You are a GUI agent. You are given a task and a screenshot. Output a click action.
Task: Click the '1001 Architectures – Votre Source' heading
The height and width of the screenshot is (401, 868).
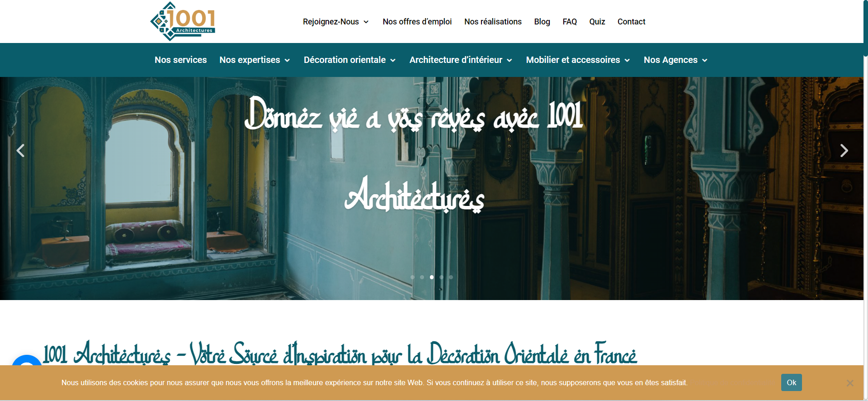click(x=340, y=353)
